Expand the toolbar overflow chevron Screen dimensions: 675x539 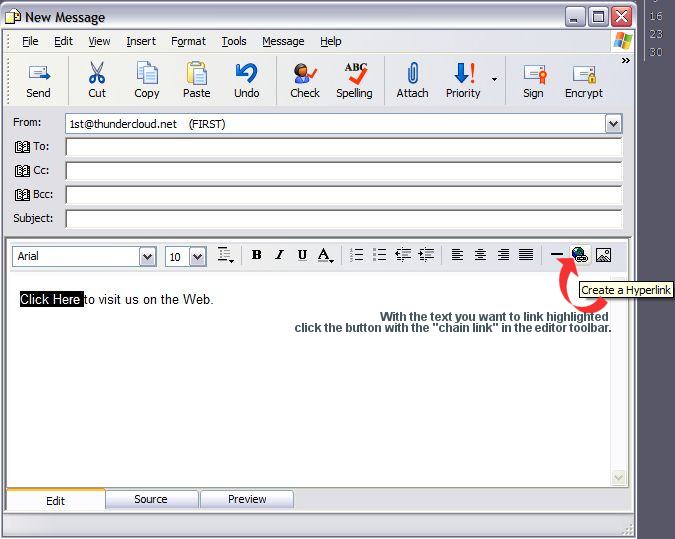point(625,61)
